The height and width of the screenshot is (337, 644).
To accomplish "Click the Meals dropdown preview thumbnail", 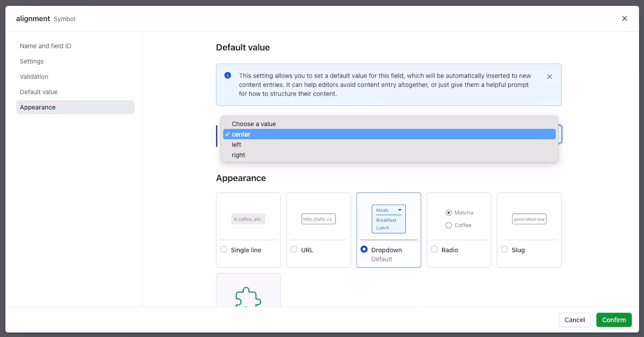I will [x=389, y=219].
